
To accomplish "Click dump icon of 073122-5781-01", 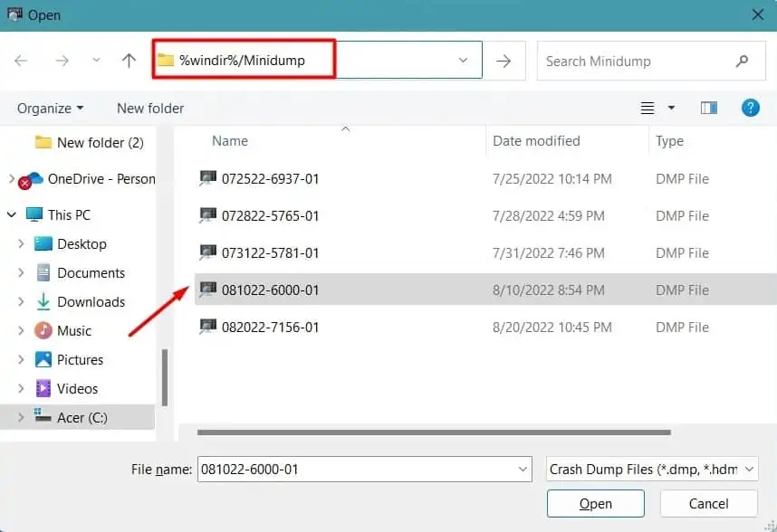I will click(x=207, y=252).
